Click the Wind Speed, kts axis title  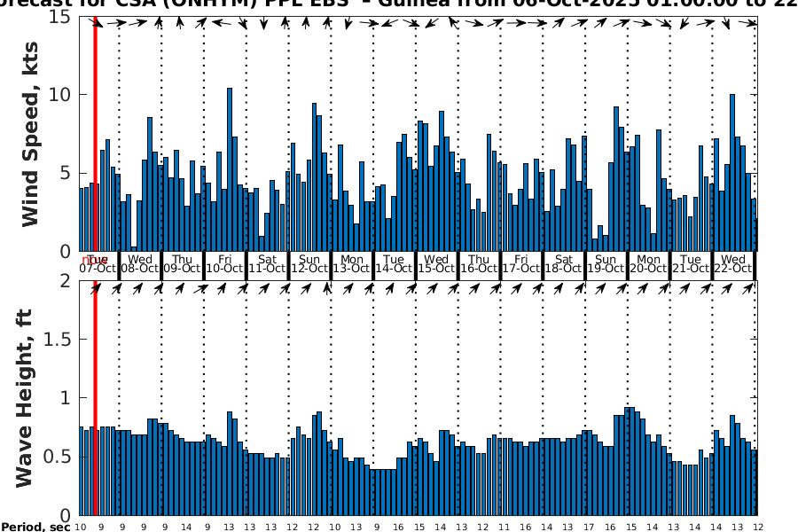point(31,133)
